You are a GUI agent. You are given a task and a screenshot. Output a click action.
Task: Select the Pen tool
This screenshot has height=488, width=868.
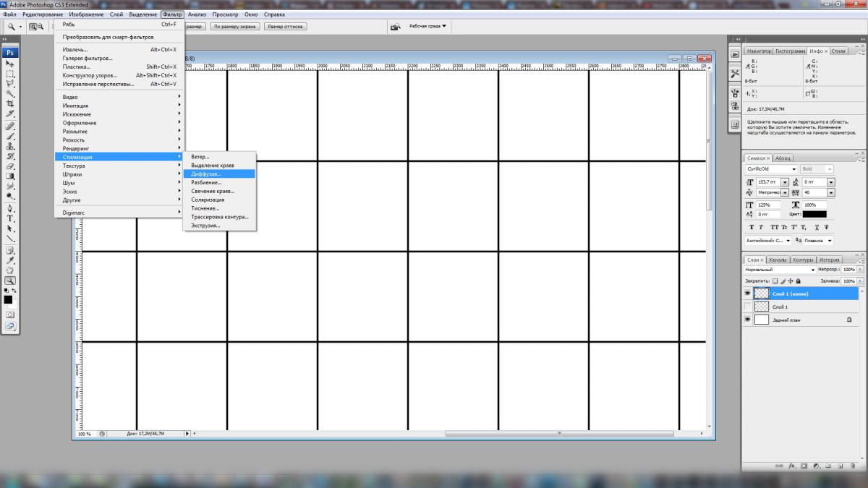point(11,208)
